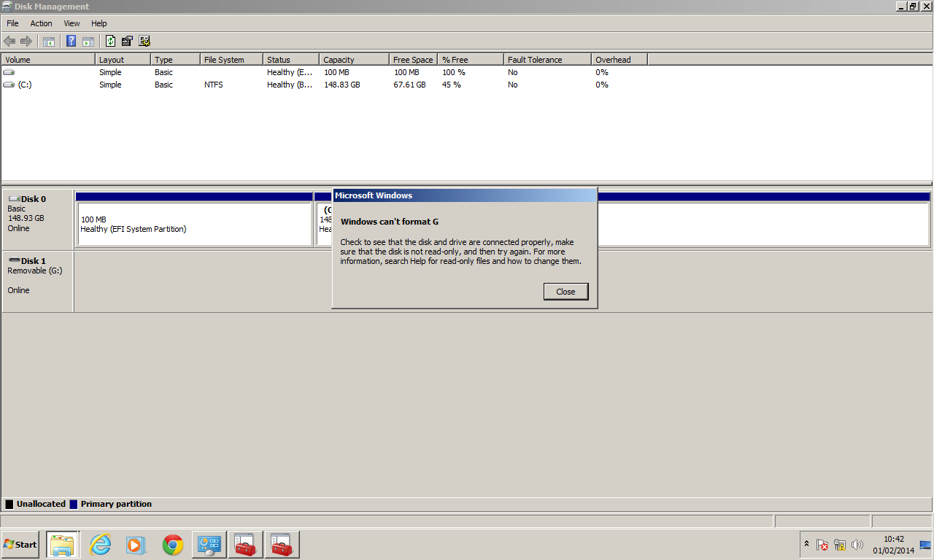
Task: Click the 67.61 GB free space cell
Action: [x=409, y=85]
